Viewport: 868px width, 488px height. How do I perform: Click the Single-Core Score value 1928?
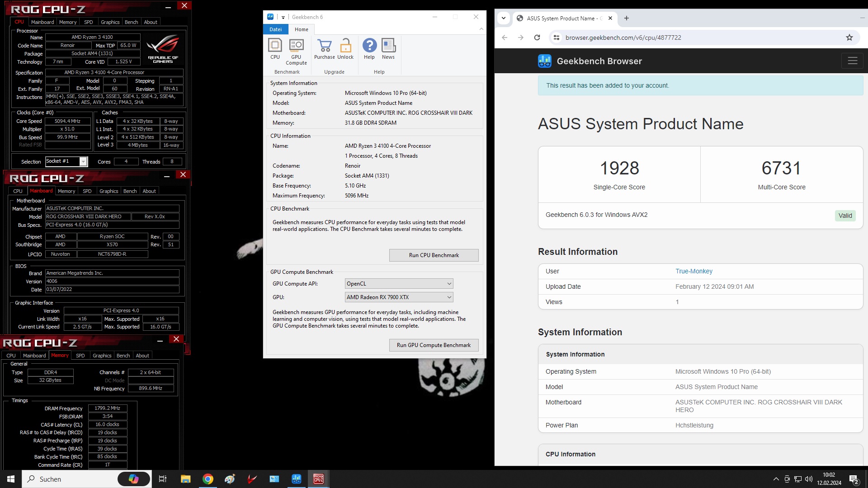(619, 168)
